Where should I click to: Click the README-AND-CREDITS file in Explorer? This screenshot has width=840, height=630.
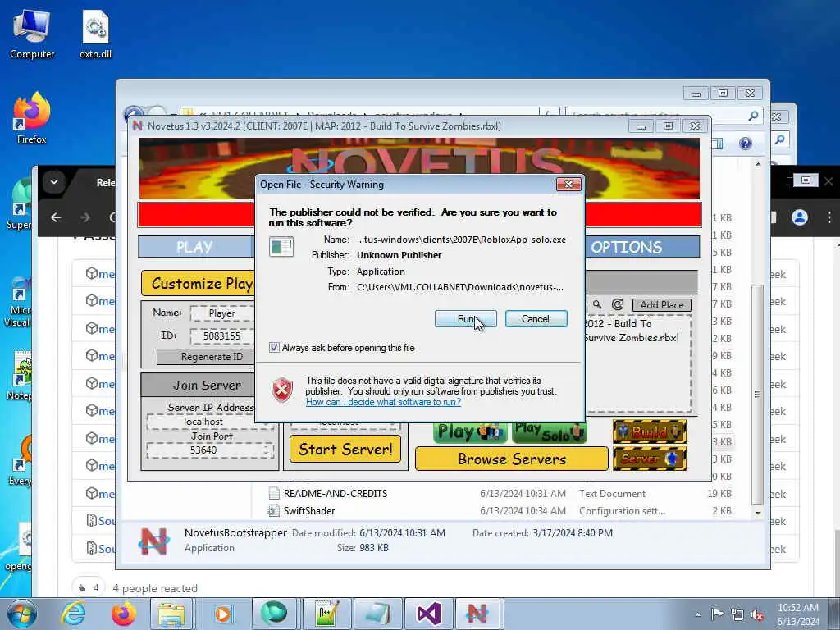pos(336,493)
